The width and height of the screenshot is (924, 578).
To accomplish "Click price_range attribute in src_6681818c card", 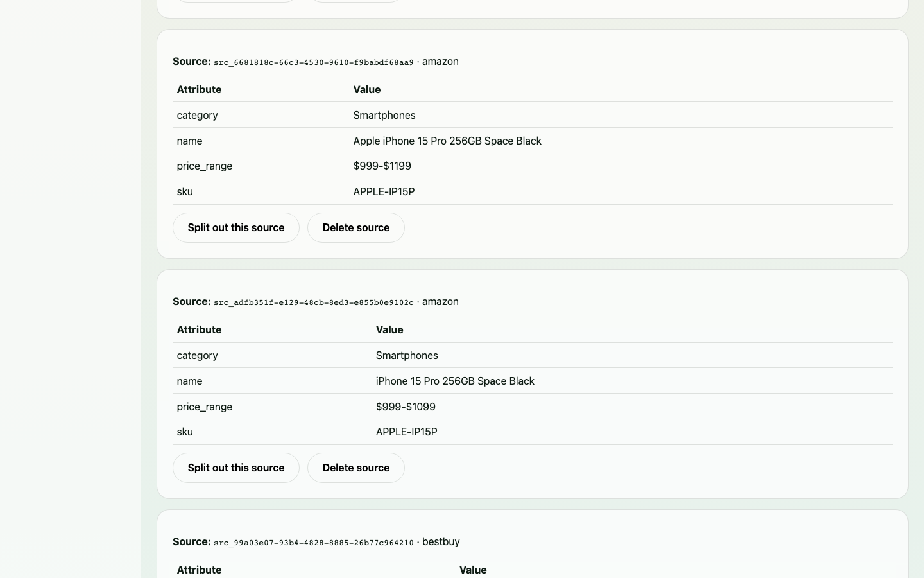I will click(x=205, y=166).
